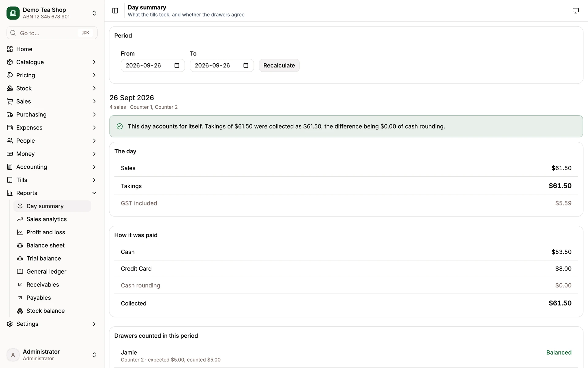Click the Expenses wallet icon

tap(10, 128)
